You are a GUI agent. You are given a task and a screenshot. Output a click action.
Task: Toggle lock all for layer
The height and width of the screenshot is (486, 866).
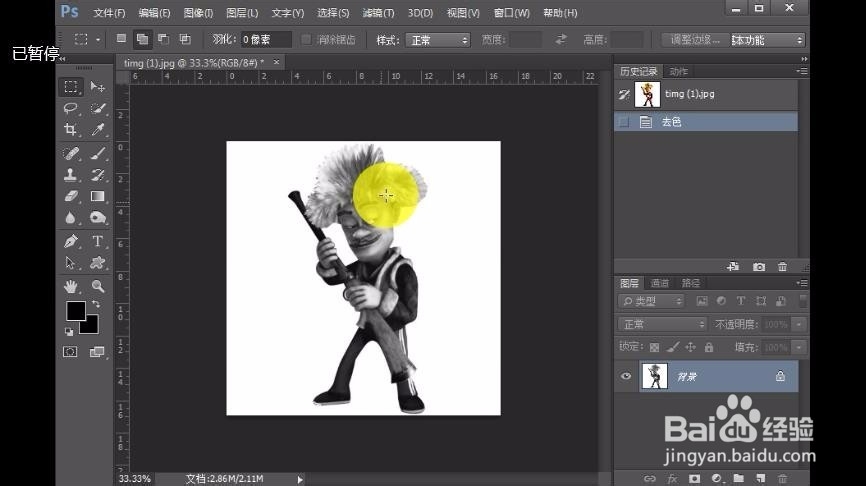[709, 347]
